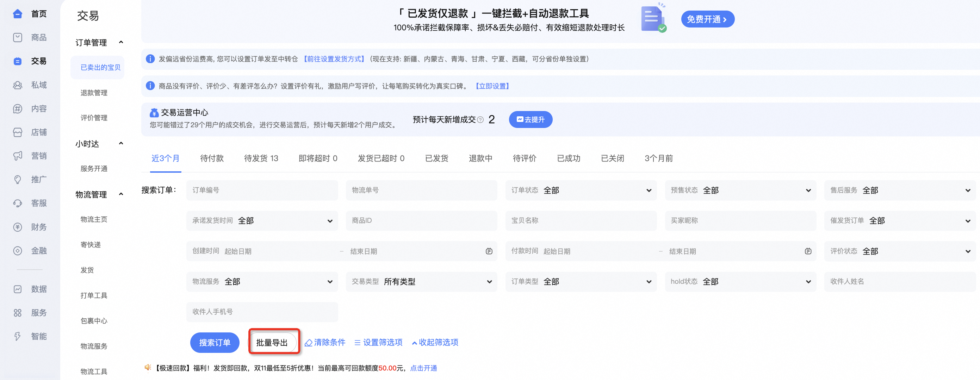Open 退款管理 in the side menu
The height and width of the screenshot is (380, 980).
pos(94,92)
